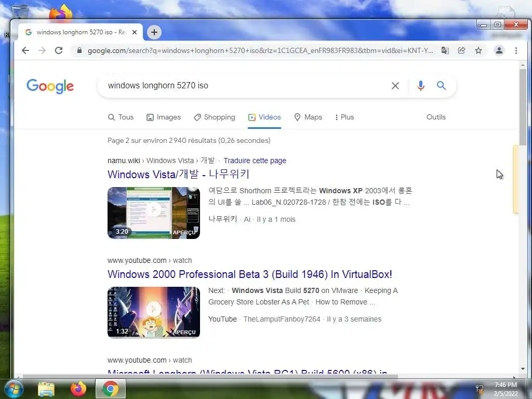Reload the current page
Image resolution: width=532 pixels, height=399 pixels.
[x=59, y=50]
